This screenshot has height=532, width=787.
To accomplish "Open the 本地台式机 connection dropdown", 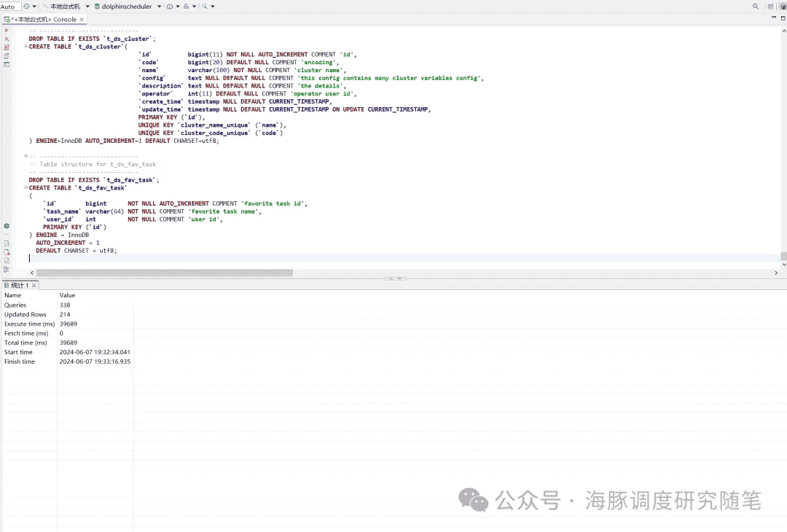I will (x=87, y=7).
